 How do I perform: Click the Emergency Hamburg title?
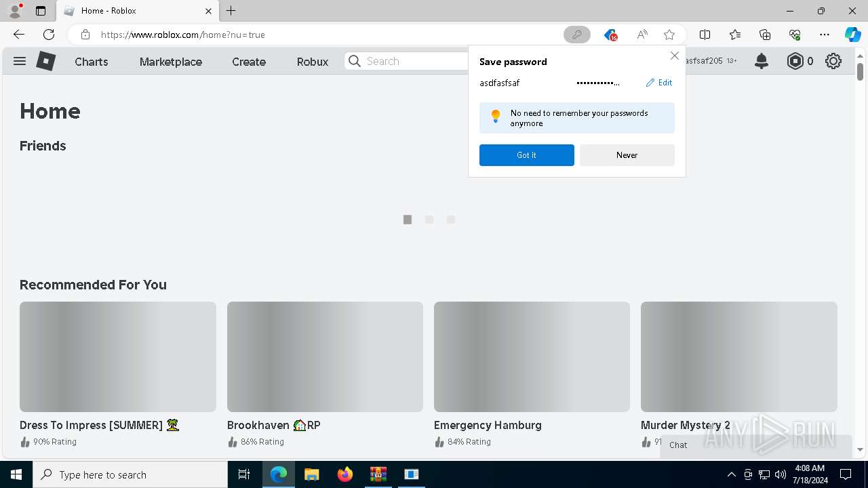point(488,425)
